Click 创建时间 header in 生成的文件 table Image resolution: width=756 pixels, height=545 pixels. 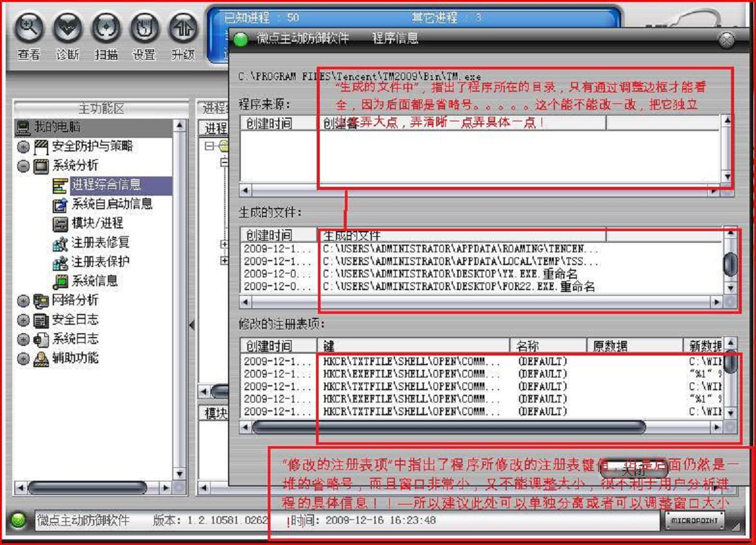pyautogui.click(x=279, y=235)
